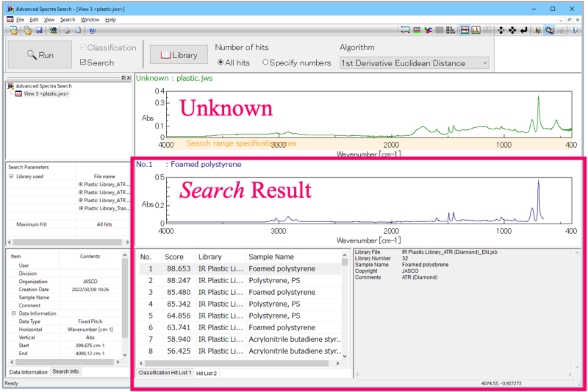Switch to the Search Info. tab
588x392 pixels.
66,371
